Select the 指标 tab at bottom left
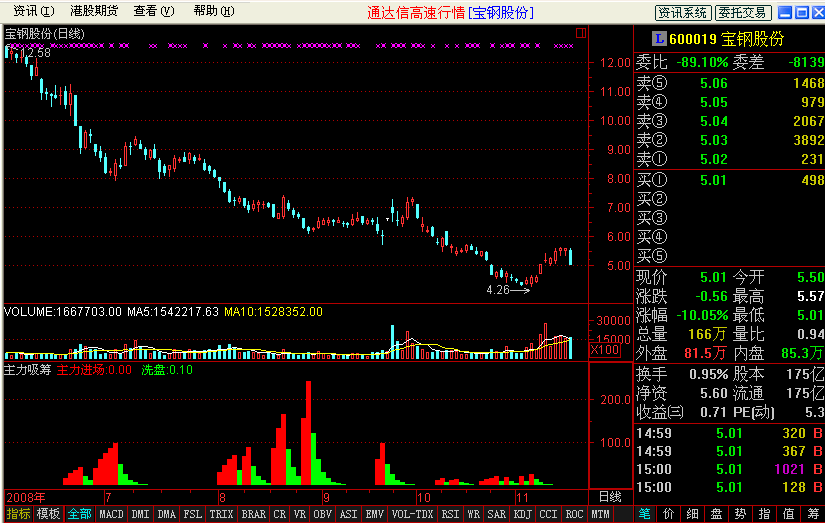 coord(18,514)
